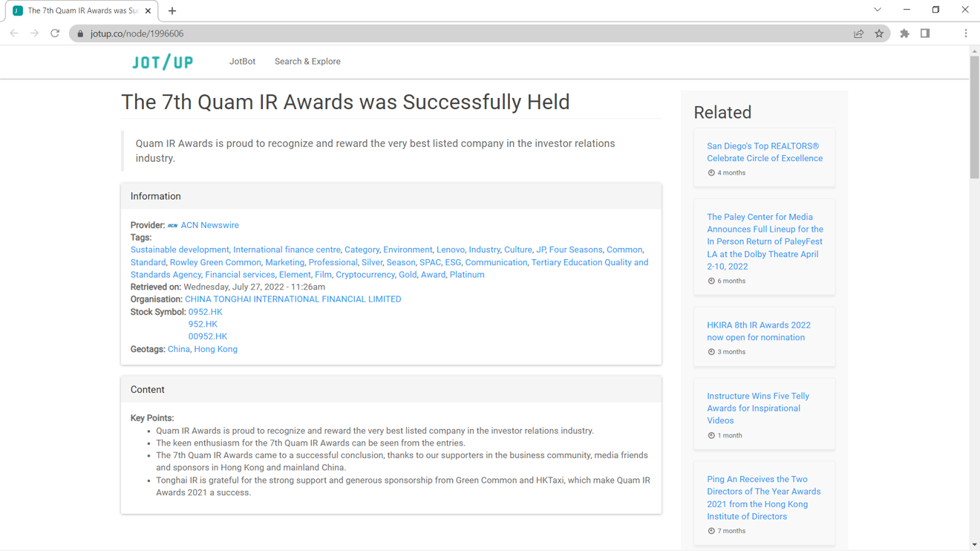Click the Platinum tag
This screenshot has width=980, height=551.
point(467,275)
